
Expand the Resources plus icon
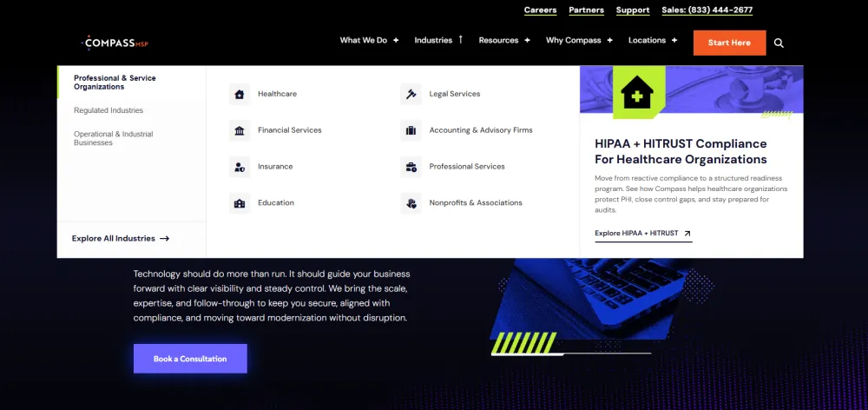coord(527,41)
